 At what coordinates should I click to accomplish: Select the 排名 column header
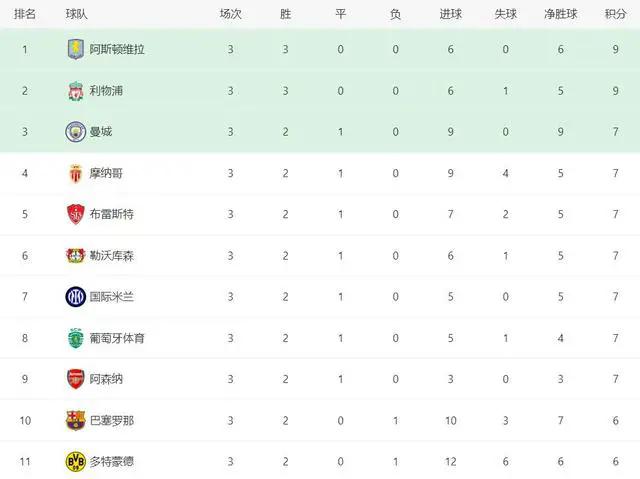(x=25, y=14)
